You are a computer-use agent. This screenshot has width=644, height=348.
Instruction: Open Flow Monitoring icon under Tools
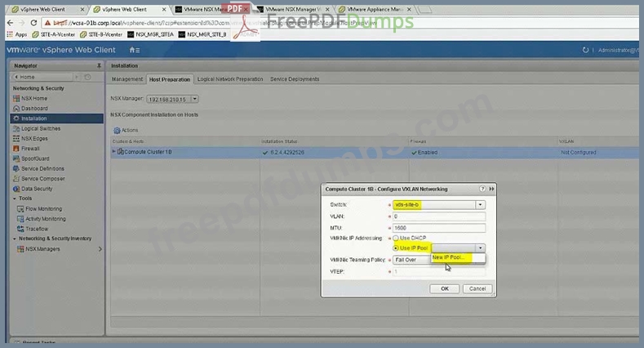[x=20, y=208]
